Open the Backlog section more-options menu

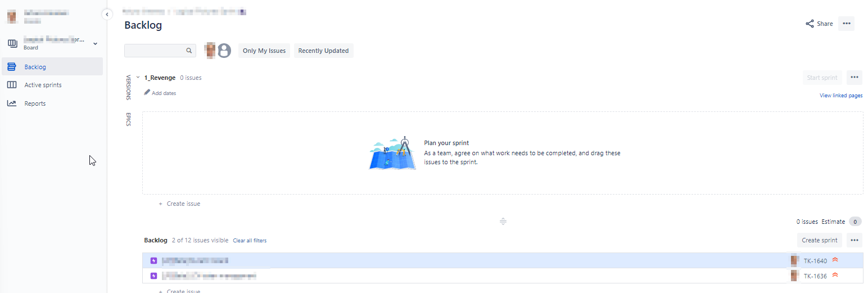point(855,240)
